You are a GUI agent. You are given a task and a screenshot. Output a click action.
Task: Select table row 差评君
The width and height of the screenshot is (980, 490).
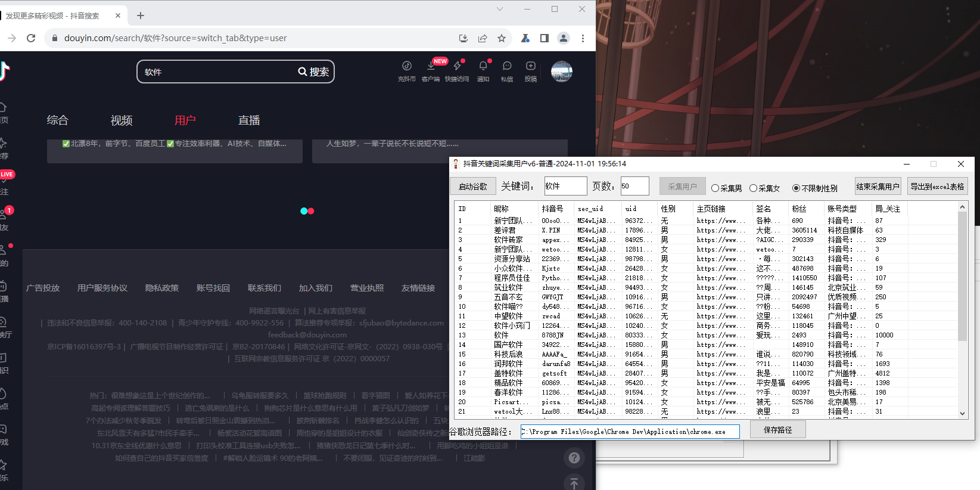click(x=707, y=230)
